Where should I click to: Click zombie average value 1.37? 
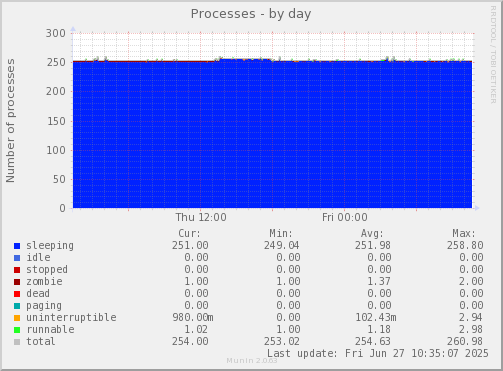point(379,281)
